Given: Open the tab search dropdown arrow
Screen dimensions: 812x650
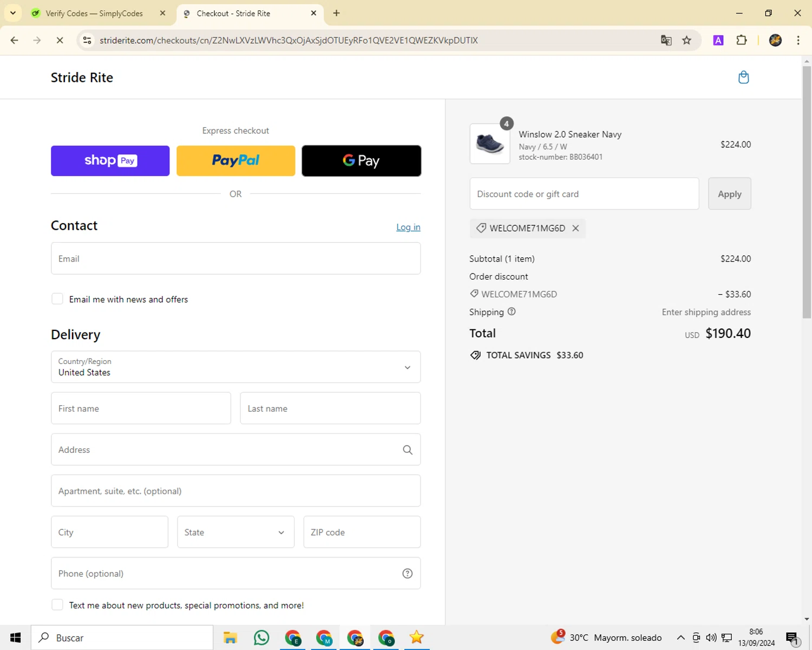Looking at the screenshot, I should pyautogui.click(x=13, y=13).
